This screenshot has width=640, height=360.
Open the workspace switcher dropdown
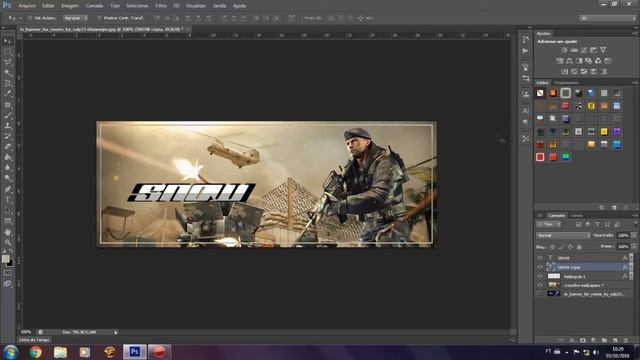[x=608, y=18]
